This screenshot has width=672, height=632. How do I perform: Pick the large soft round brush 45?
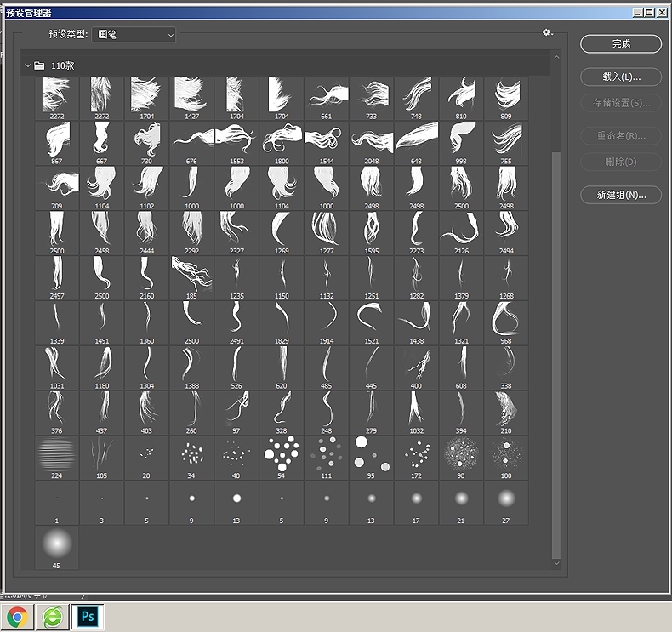57,548
